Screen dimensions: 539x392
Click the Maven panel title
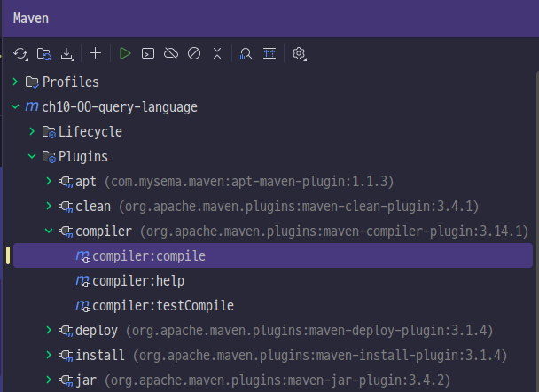(31, 19)
